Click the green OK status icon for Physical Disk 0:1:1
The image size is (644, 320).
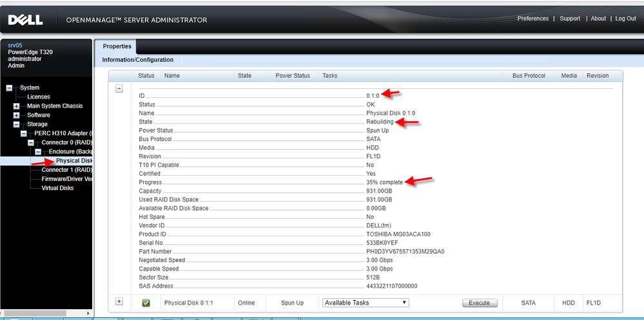coord(146,303)
